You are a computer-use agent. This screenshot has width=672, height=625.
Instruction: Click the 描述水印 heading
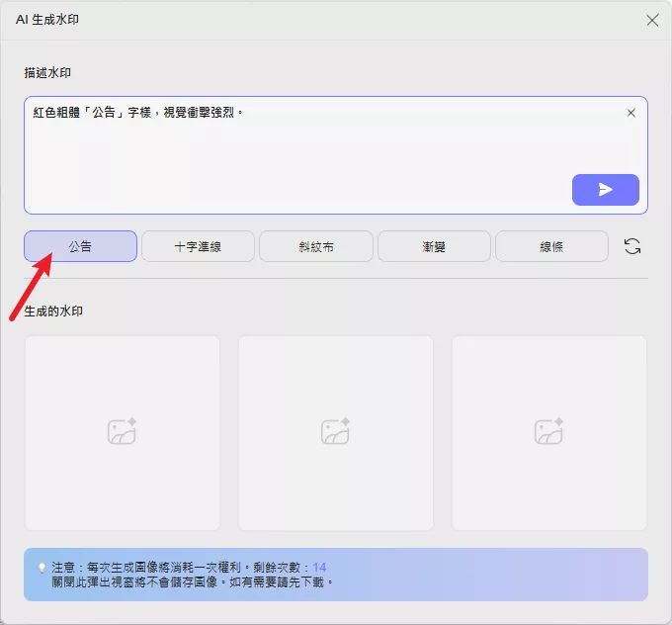tap(47, 73)
